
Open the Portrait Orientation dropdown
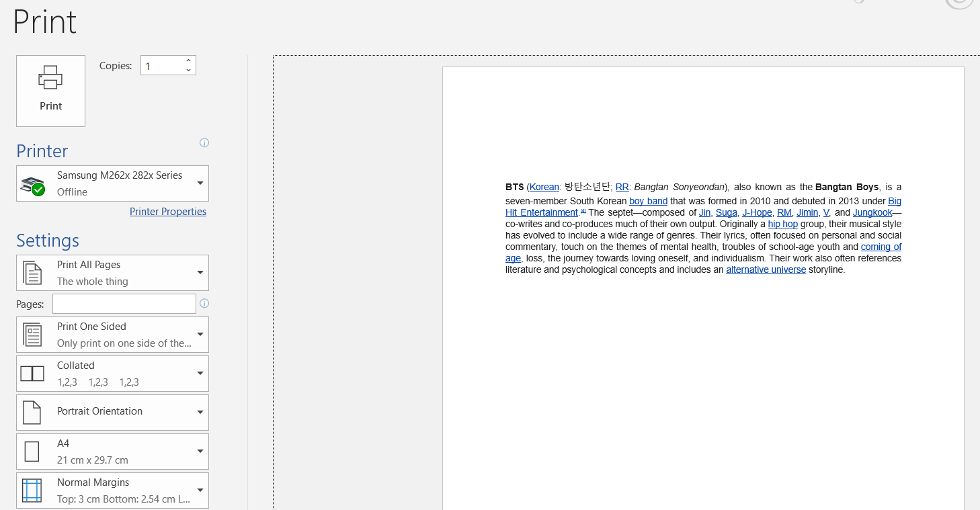pyautogui.click(x=112, y=413)
